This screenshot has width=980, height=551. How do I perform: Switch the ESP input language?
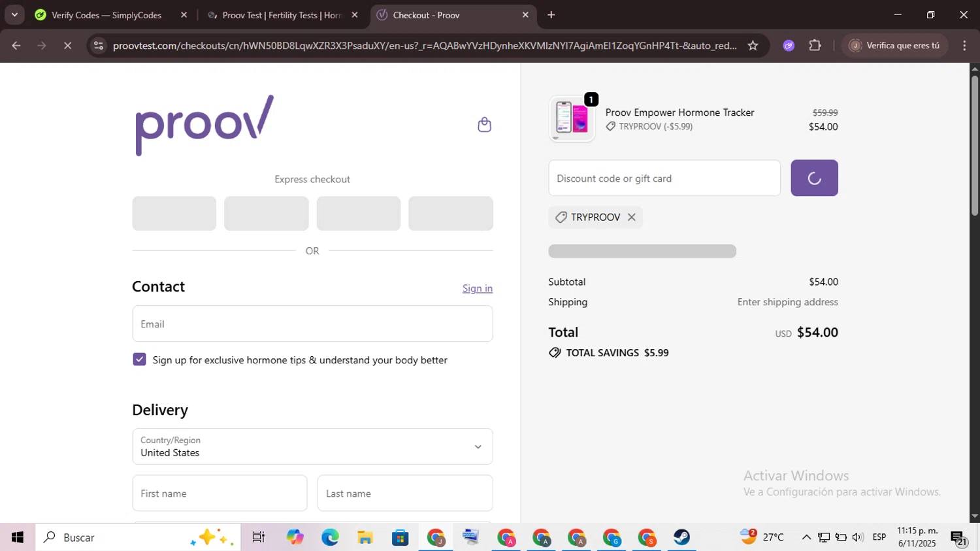tap(879, 537)
